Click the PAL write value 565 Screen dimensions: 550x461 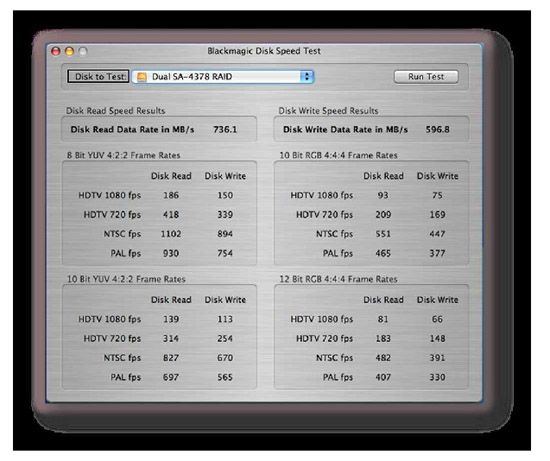pos(225,378)
